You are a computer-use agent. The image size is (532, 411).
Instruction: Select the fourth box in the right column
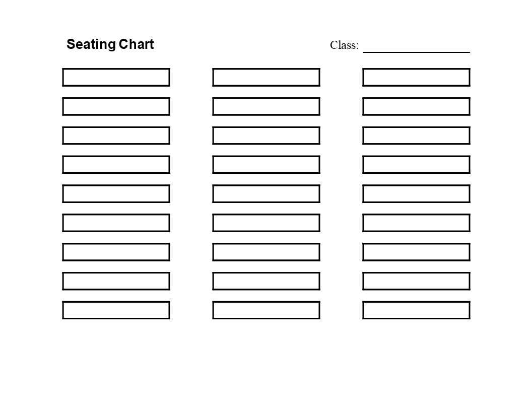coord(416,165)
